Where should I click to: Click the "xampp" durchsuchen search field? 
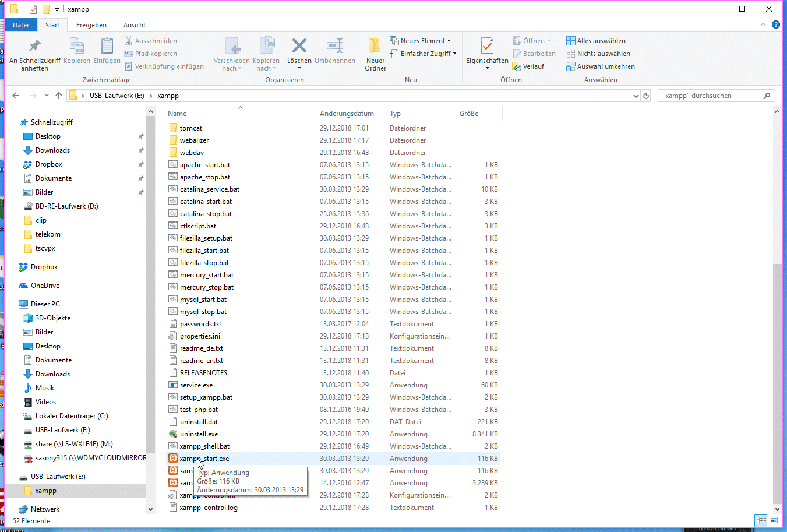click(711, 96)
